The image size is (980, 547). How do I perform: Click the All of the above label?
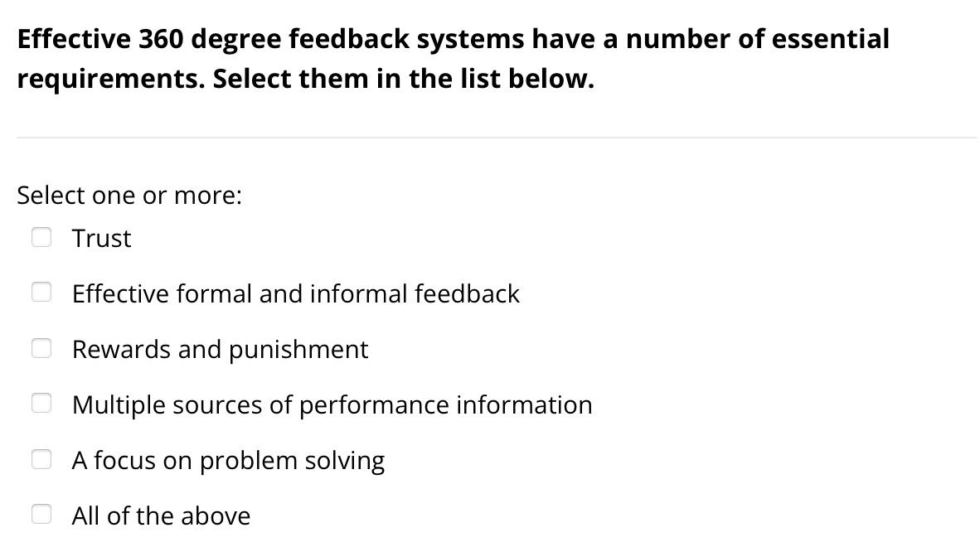tap(161, 515)
